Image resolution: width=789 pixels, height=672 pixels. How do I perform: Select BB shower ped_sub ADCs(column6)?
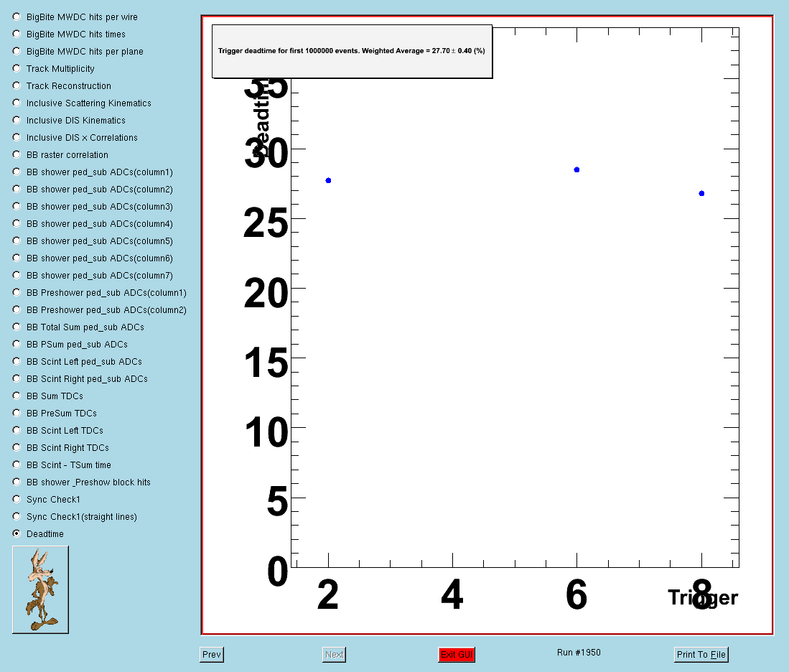click(x=17, y=258)
